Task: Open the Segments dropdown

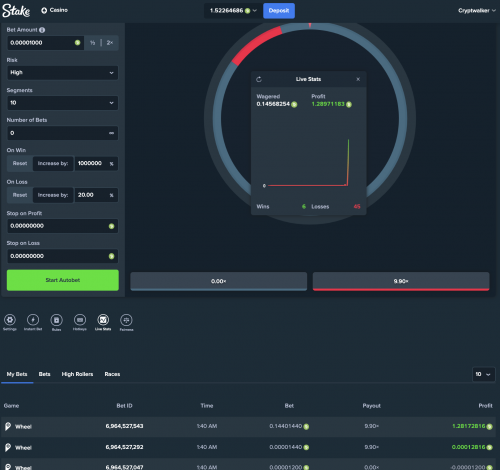Action: point(63,103)
